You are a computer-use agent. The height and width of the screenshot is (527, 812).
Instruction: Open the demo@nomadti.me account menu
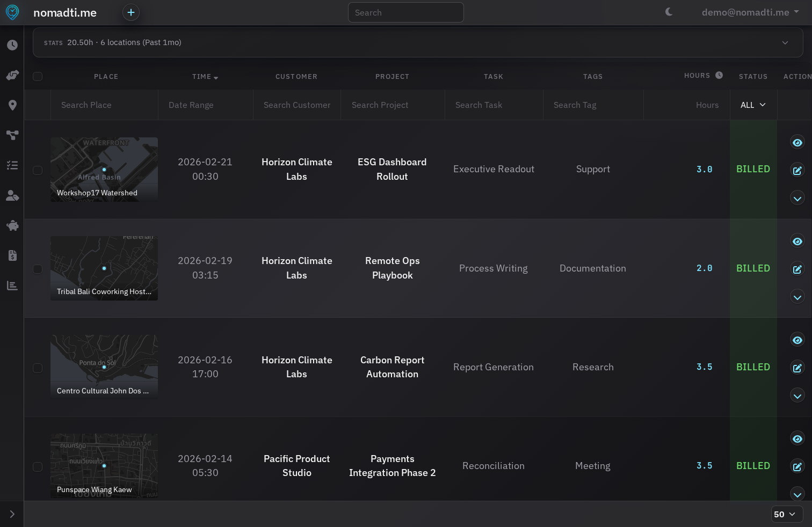coord(746,12)
